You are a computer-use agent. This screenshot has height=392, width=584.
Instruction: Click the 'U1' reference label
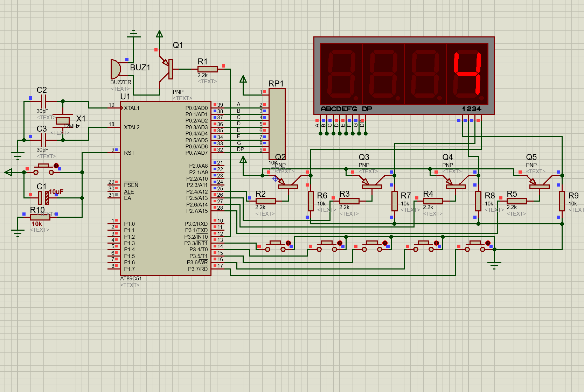(125, 97)
